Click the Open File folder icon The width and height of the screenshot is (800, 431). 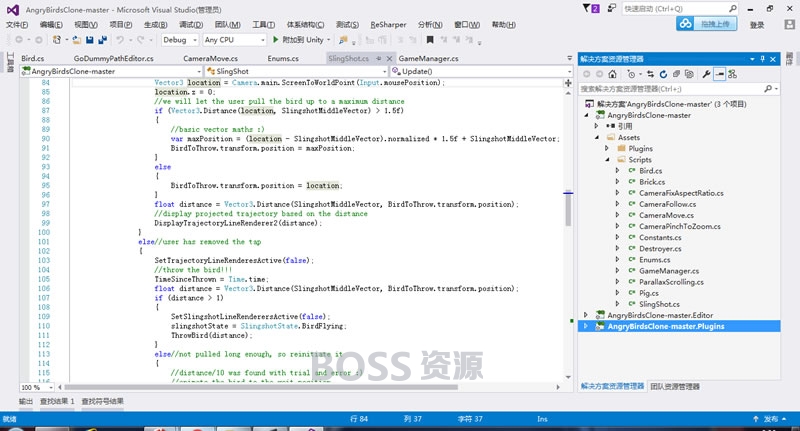77,40
